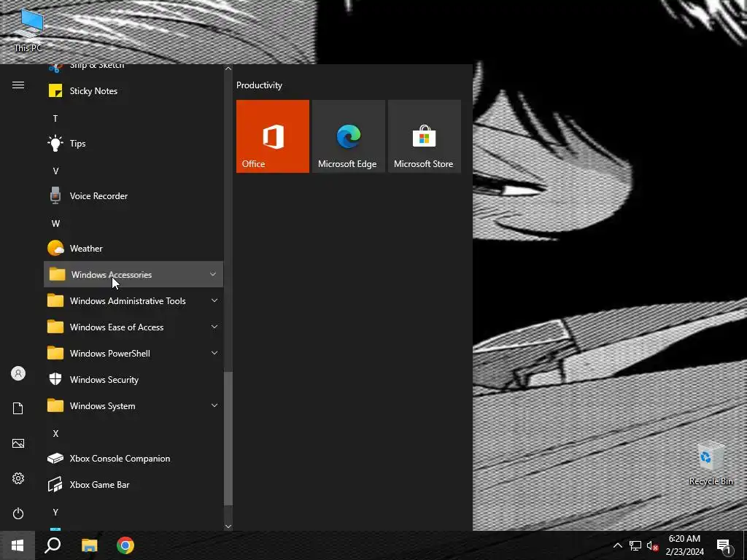Click the app list scroll up arrow
This screenshot has width=747, height=560.
point(228,69)
